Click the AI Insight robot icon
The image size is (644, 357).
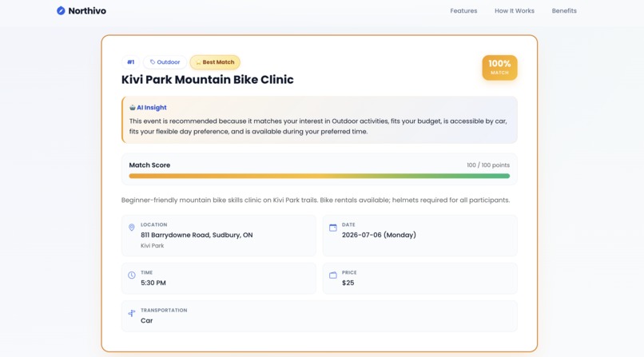133,108
